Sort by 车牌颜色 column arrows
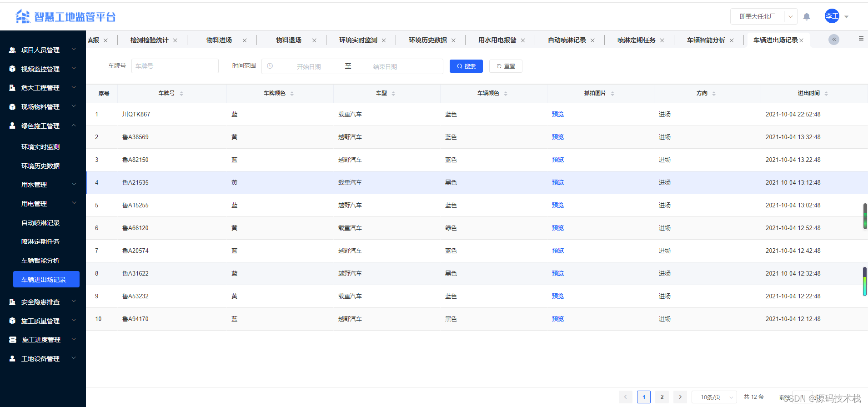Image resolution: width=868 pixels, height=407 pixels. click(292, 94)
